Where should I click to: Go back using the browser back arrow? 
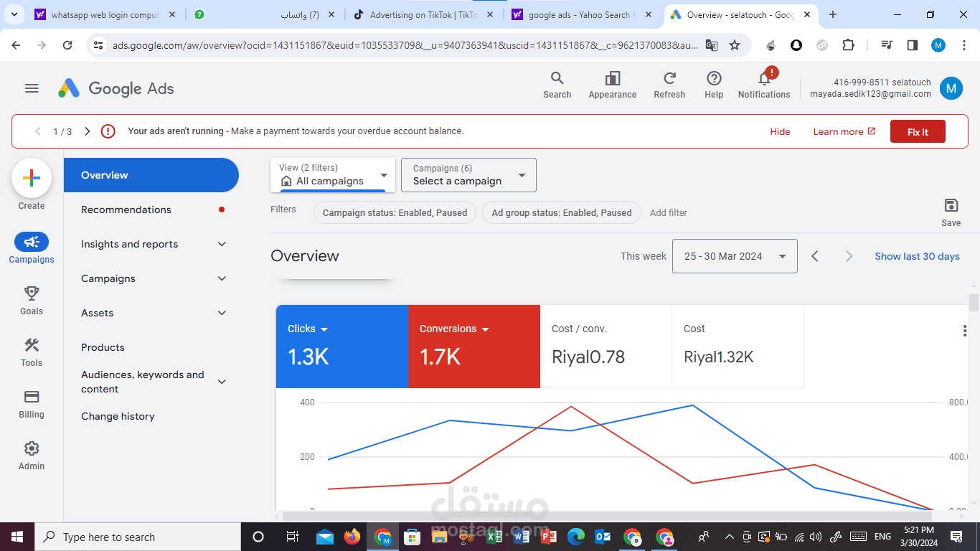tap(16, 45)
